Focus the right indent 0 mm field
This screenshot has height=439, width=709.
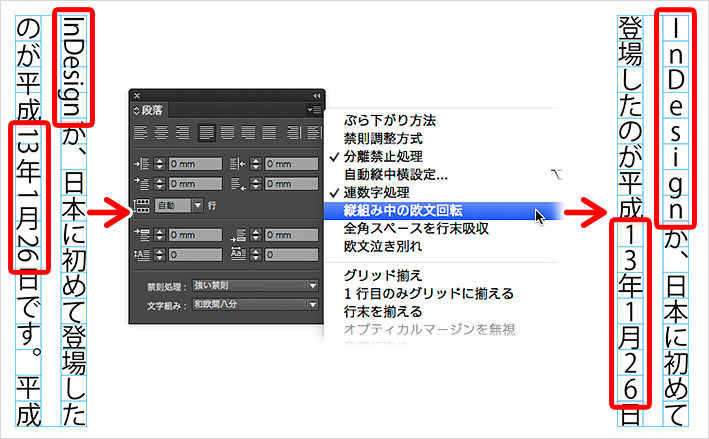click(291, 163)
